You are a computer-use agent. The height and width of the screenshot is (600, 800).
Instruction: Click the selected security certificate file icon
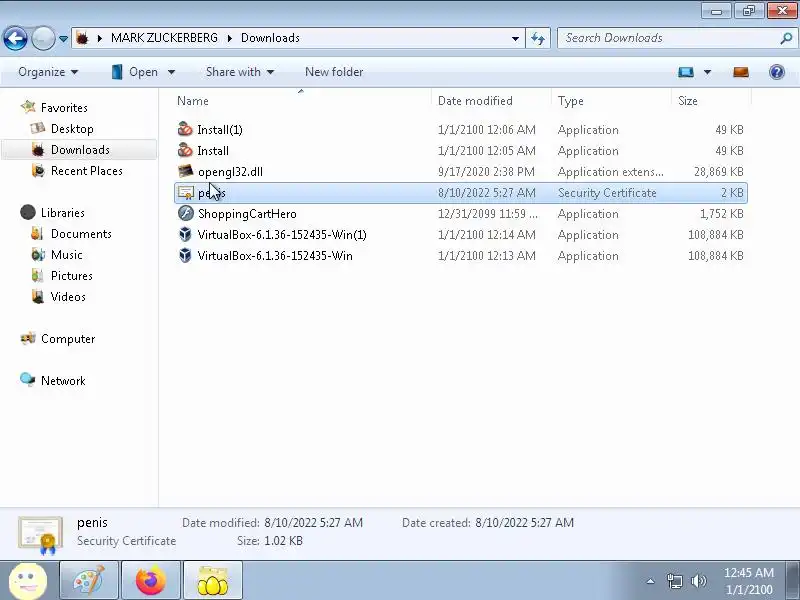(186, 192)
